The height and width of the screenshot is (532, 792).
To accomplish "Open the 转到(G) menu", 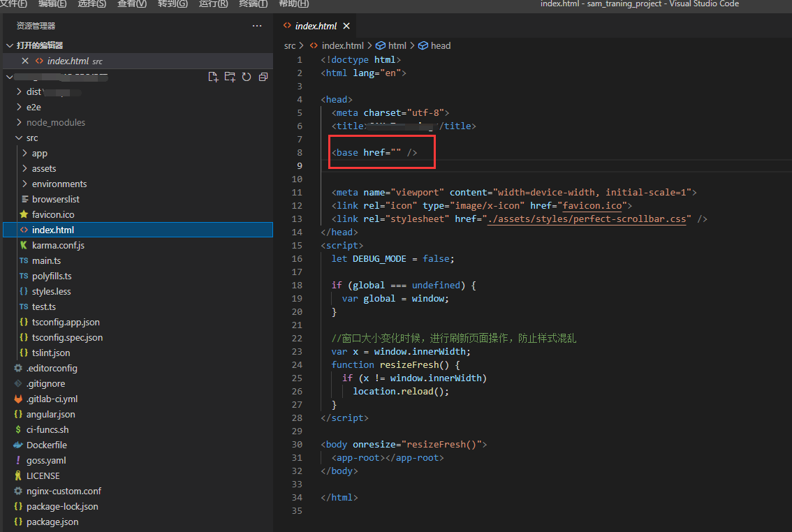I will coord(173,4).
